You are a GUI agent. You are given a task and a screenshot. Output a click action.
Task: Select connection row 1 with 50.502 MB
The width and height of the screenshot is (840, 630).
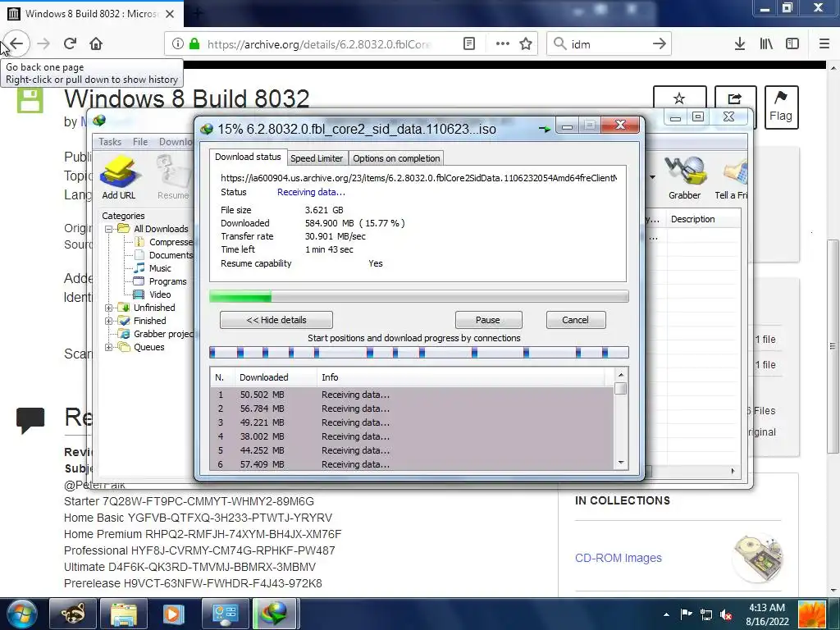[412, 395]
